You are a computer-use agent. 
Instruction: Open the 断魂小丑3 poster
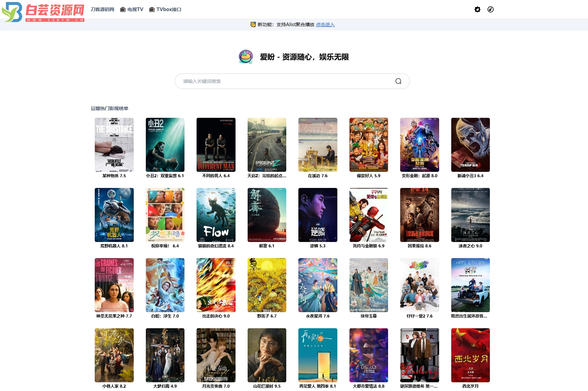coord(470,145)
